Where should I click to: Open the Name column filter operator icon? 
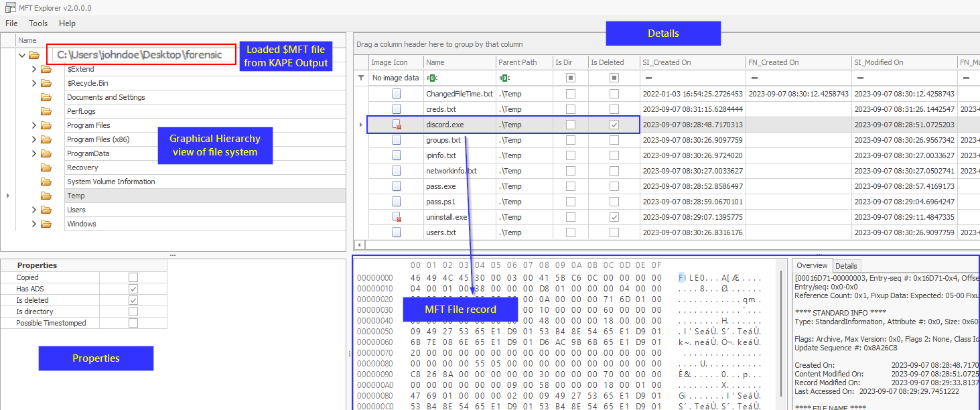[432, 78]
